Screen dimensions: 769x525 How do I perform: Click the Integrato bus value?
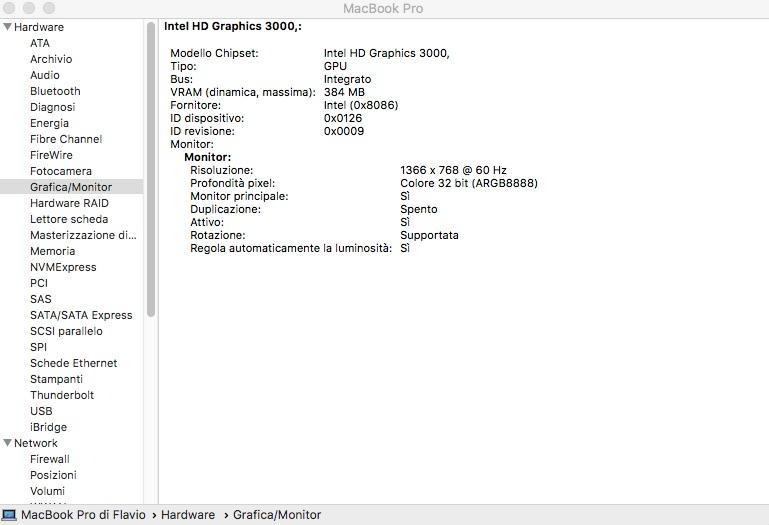click(x=347, y=79)
